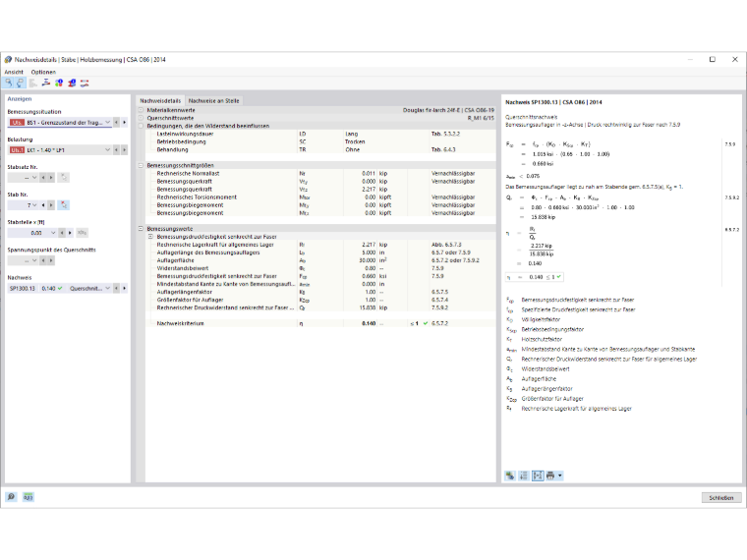Viewport: 747px width, 560px height.
Task: Step to next Stab Nr.
Action: coord(51,205)
